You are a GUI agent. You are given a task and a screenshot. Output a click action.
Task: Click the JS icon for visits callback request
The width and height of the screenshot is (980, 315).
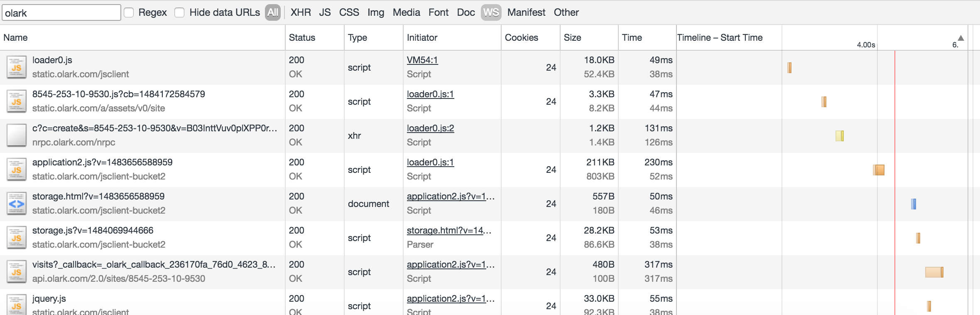(x=17, y=272)
